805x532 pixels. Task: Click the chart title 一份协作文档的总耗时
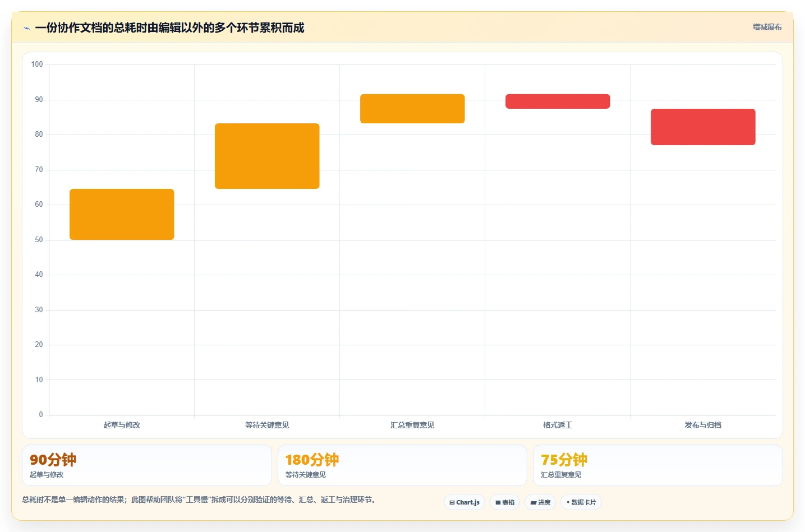(169, 27)
